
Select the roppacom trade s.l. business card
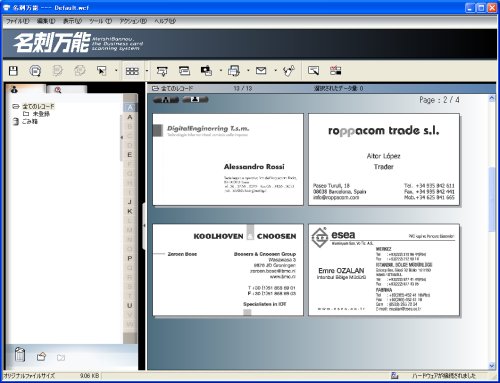(x=384, y=159)
